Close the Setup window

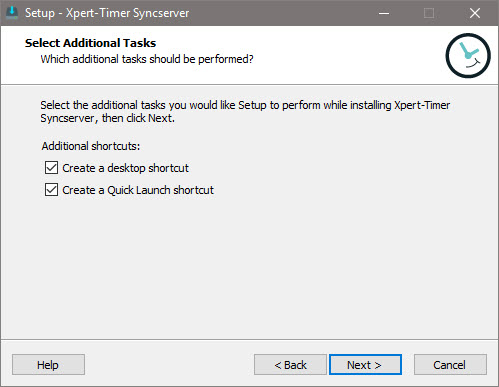[475, 13]
